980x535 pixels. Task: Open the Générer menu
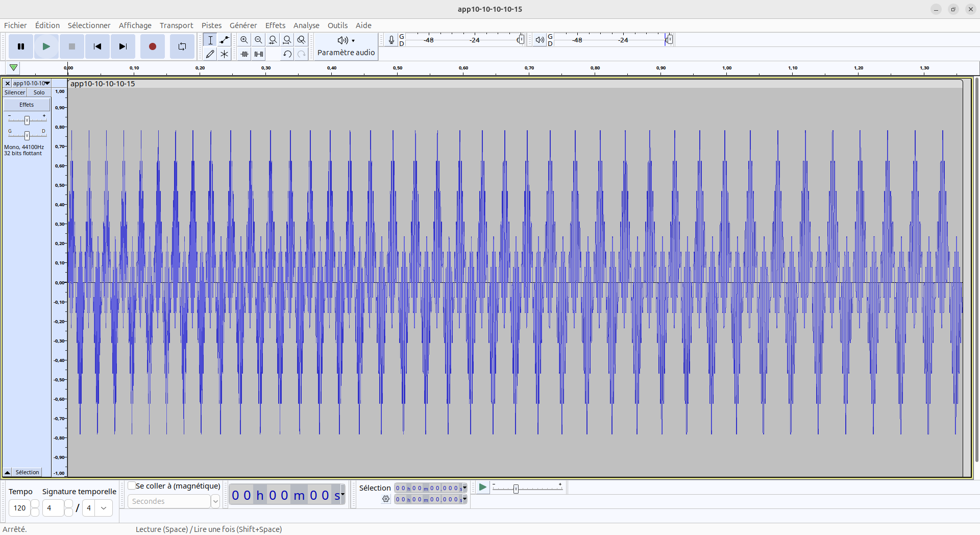point(243,26)
